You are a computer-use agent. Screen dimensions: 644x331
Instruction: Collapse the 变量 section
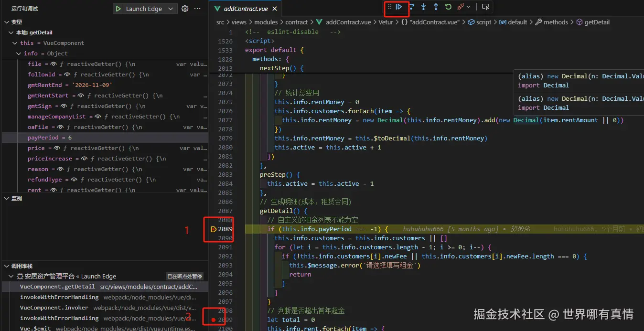[x=6, y=22]
